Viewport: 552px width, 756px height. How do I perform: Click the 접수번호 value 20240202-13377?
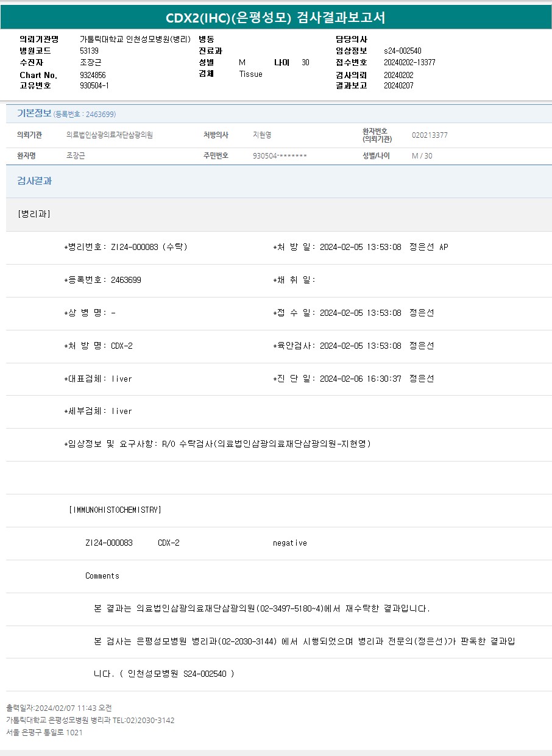pos(409,62)
